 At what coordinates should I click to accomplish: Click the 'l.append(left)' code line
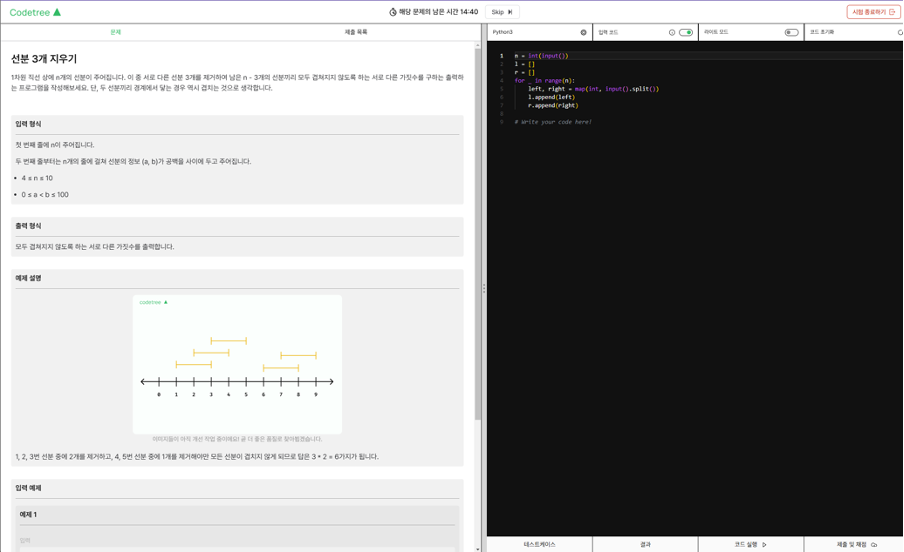point(551,97)
